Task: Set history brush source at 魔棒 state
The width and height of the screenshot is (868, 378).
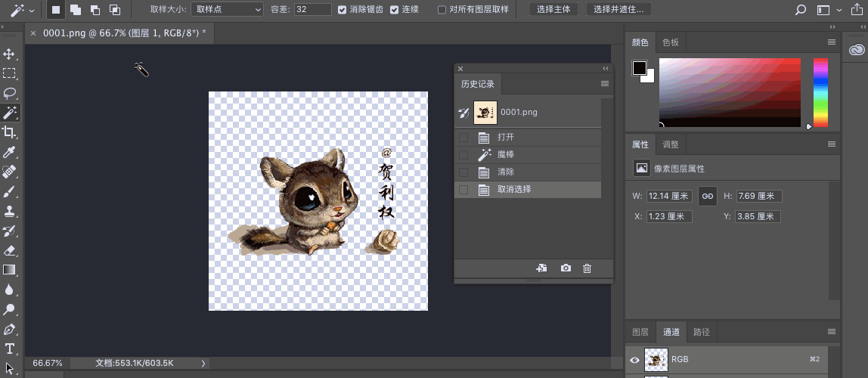Action: (x=463, y=155)
